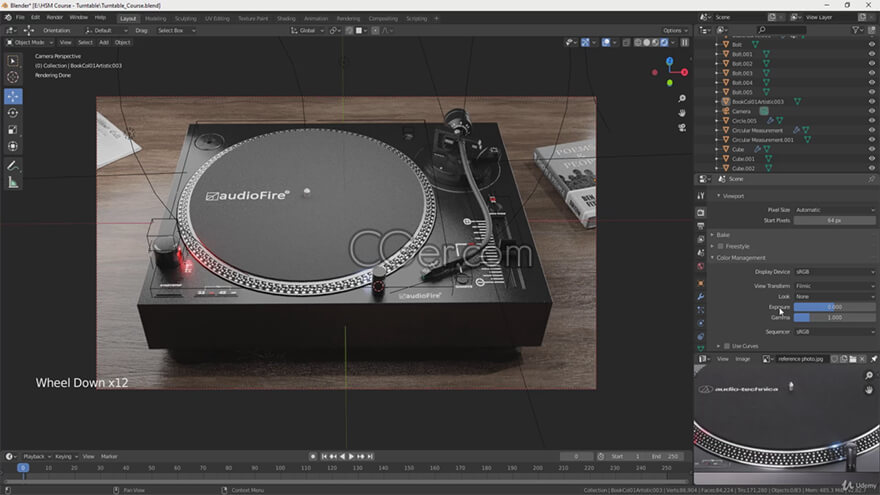The image size is (880, 495).
Task: Activate the Rotate tool
Action: pyautogui.click(x=13, y=113)
